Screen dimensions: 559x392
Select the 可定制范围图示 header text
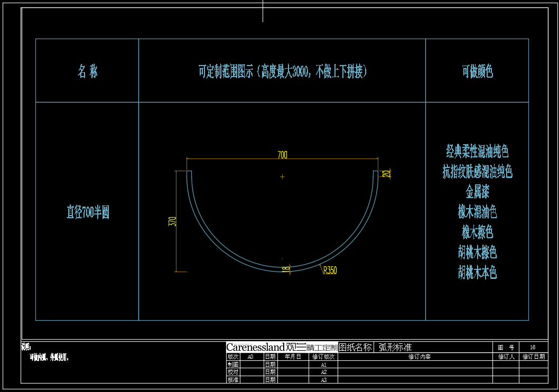(283, 71)
